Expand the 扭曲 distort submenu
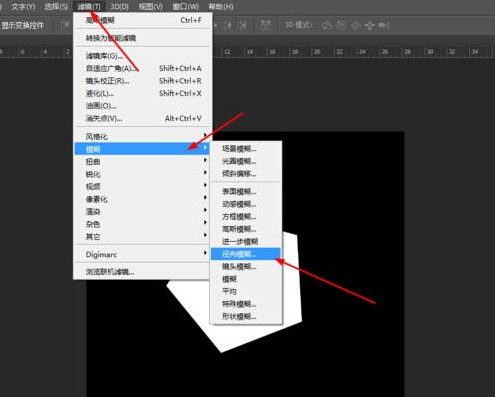495x397 pixels. tap(143, 161)
